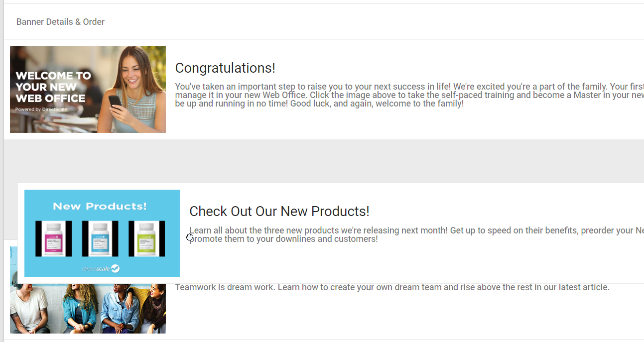This screenshot has height=342, width=644.
Task: Select the New Products banner thumbnail
Action: point(102,233)
